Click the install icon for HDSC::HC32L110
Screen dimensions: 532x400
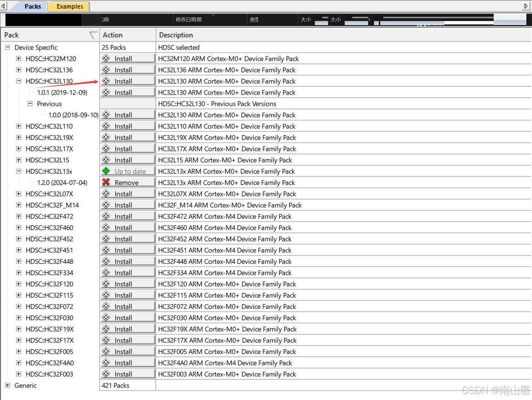[x=106, y=126]
